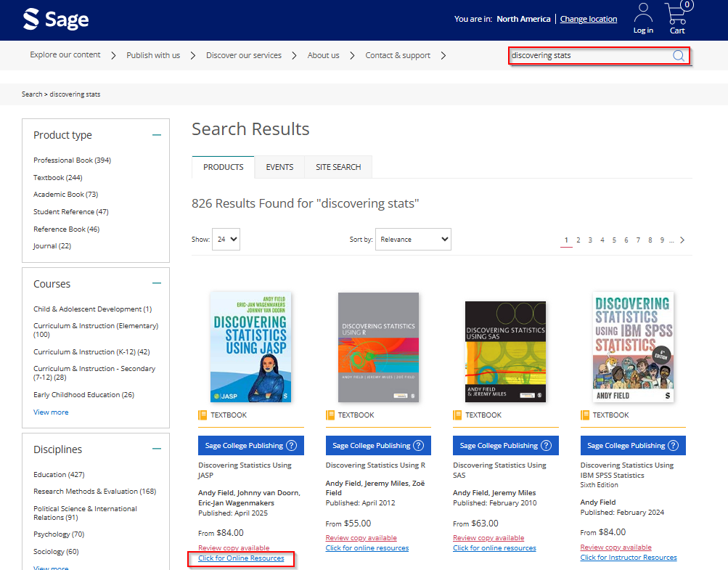Click textbook icon under Discovering Statistics Using R
728x570 pixels.
pos(330,415)
